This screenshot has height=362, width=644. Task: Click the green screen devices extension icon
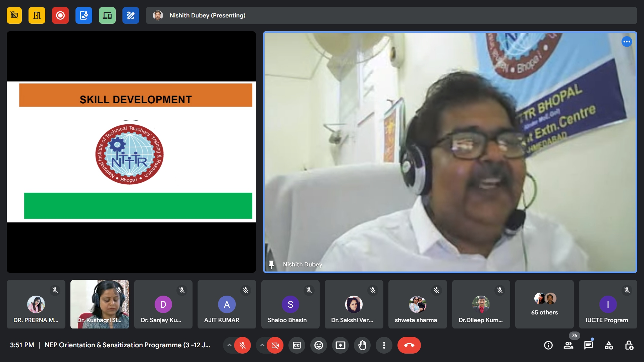[107, 15]
